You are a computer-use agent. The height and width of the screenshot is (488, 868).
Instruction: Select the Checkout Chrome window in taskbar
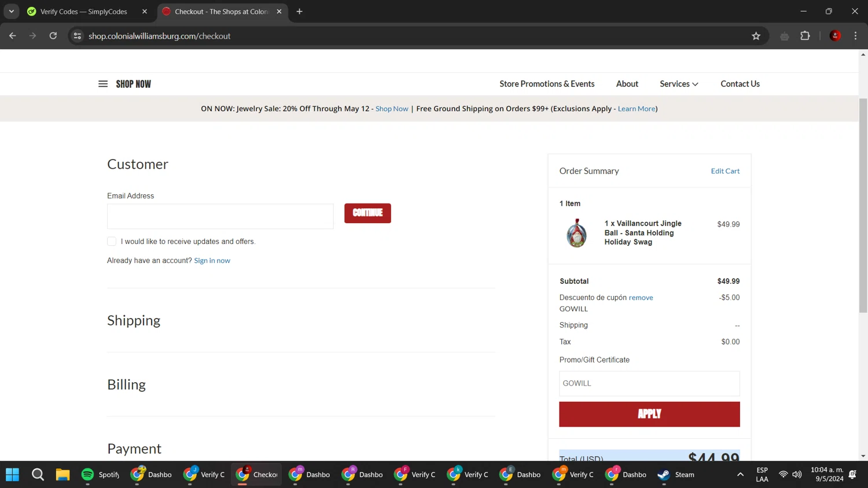point(257,475)
